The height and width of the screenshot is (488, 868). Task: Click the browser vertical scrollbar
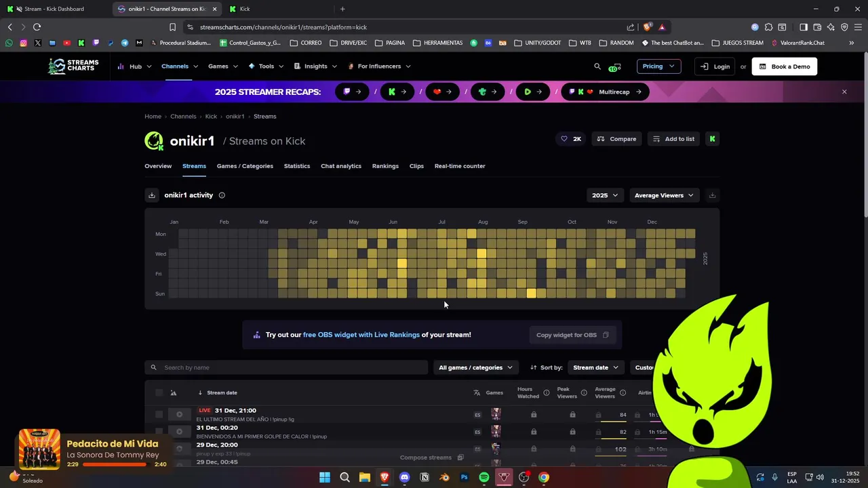tap(865, 136)
